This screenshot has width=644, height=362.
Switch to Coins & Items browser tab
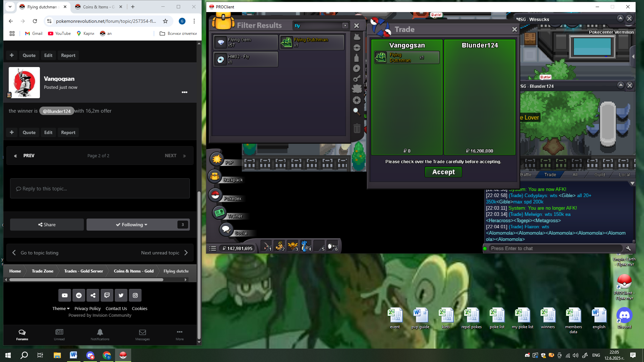point(99,7)
